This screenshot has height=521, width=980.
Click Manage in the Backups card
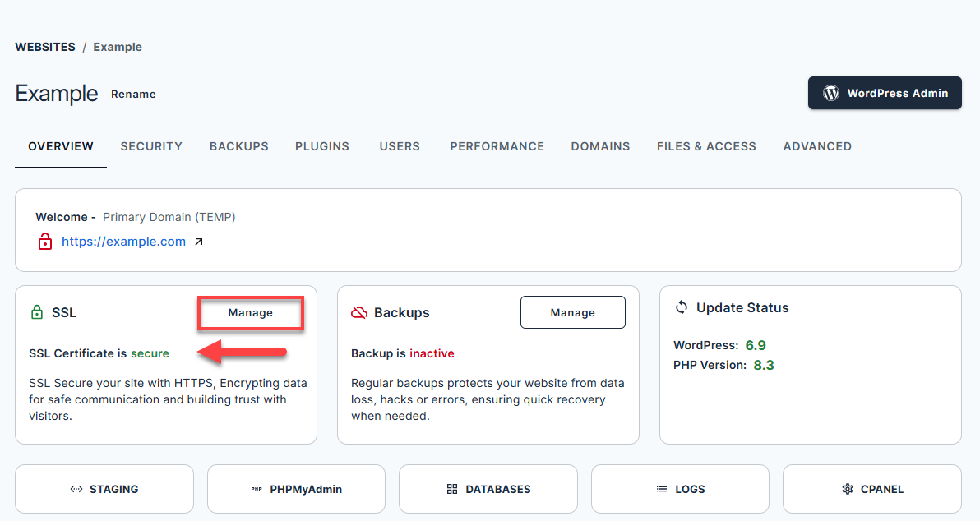572,312
